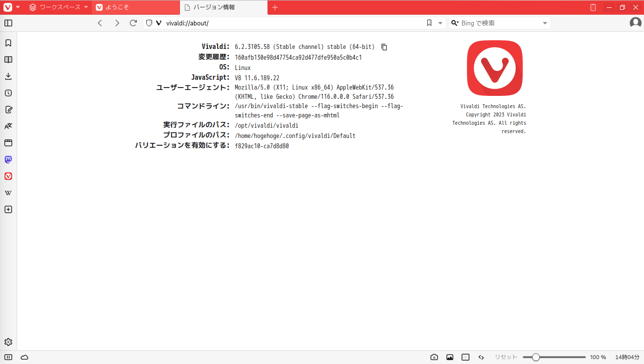Open the History panel

point(8,93)
